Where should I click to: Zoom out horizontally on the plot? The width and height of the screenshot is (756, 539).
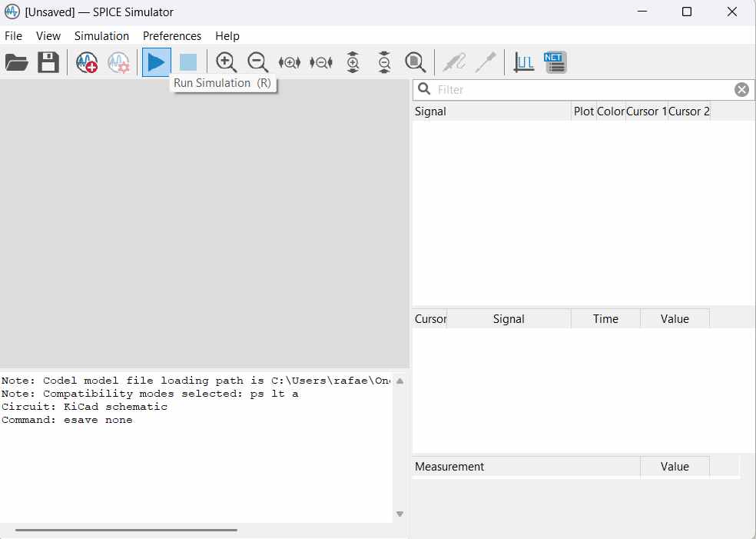coord(321,63)
